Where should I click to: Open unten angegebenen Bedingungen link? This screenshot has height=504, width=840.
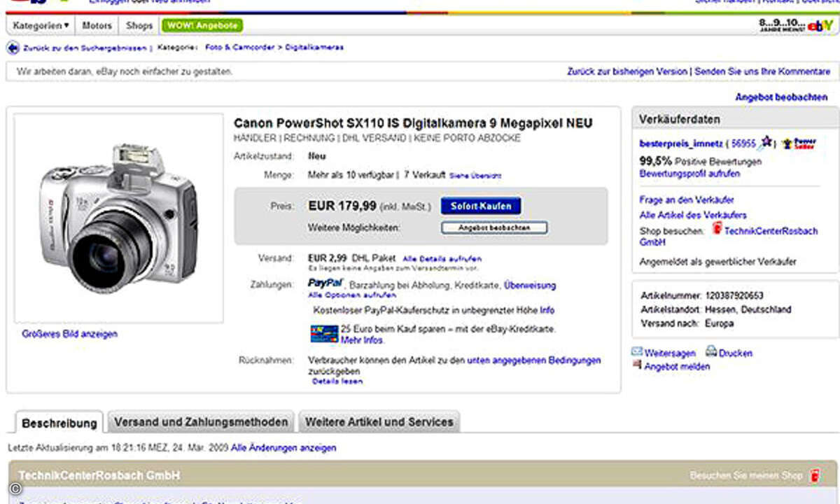[x=534, y=360]
